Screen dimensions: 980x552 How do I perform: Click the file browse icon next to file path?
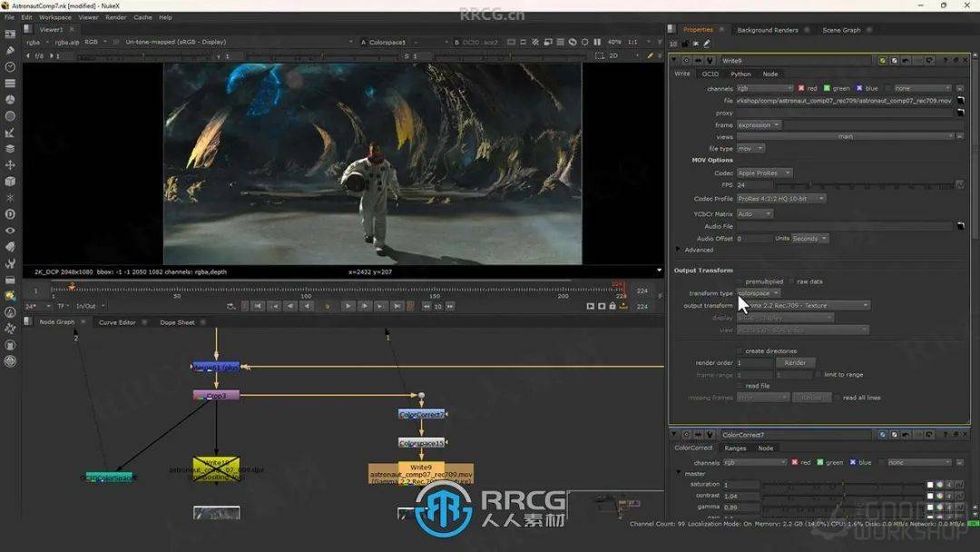(x=960, y=101)
